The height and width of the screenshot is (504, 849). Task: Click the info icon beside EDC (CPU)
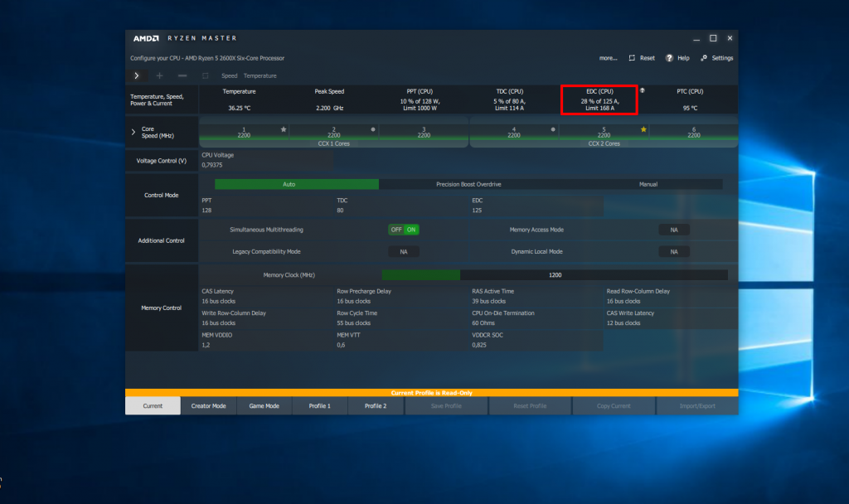(x=643, y=90)
